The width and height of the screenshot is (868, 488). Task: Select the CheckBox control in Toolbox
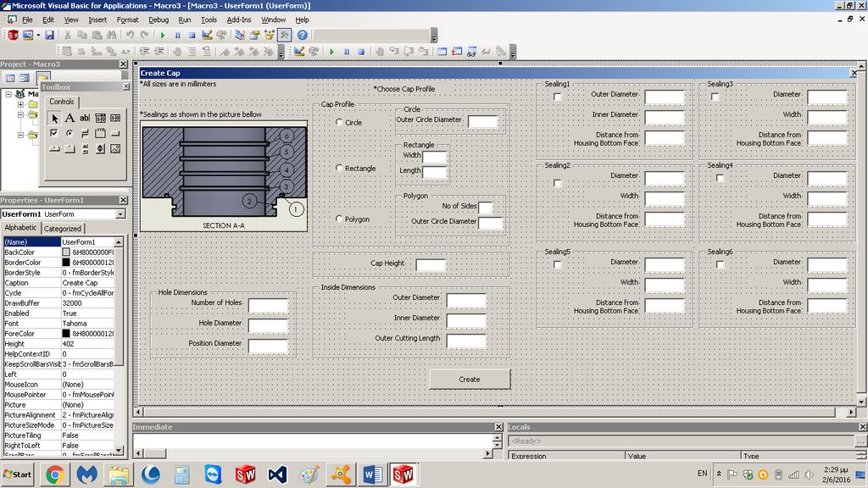point(54,133)
